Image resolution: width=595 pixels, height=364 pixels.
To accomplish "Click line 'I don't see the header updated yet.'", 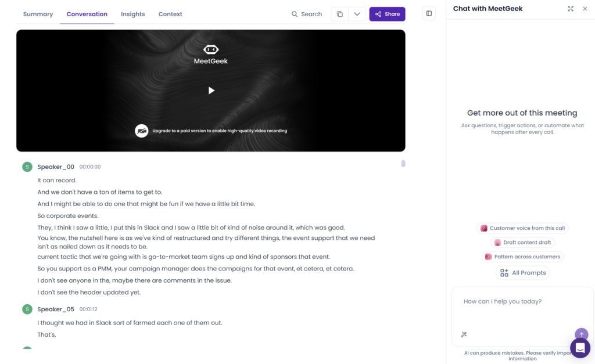I will tap(89, 293).
